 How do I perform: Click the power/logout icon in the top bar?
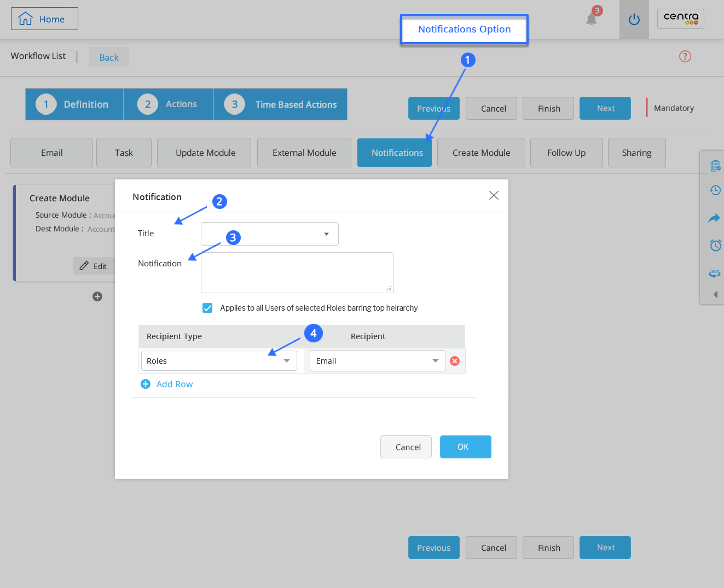(x=634, y=19)
